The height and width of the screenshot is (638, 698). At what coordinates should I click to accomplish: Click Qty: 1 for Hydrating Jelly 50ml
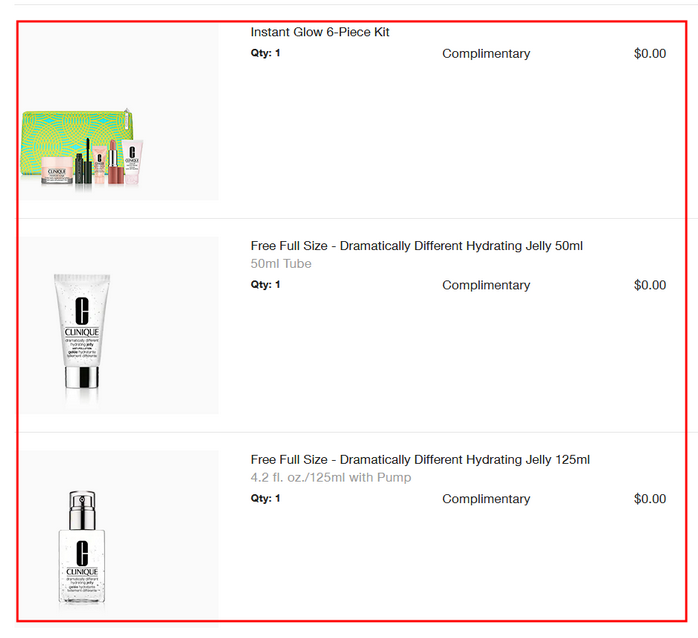265,284
